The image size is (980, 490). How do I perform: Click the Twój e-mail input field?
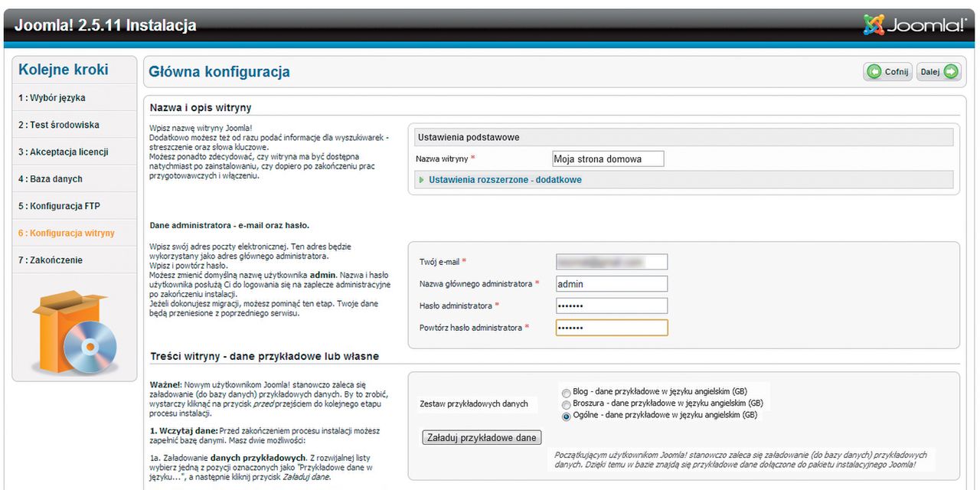point(612,262)
